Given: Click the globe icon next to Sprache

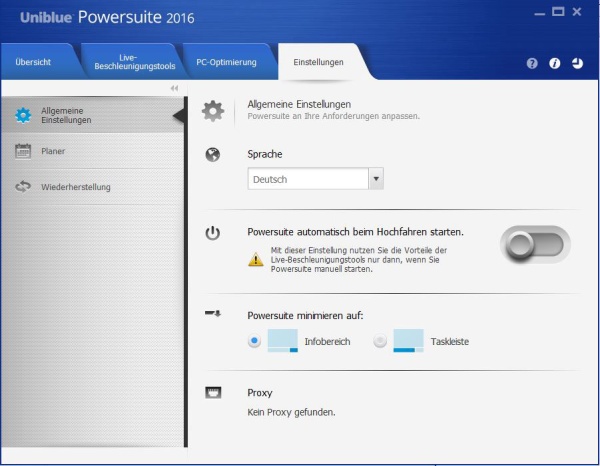Looking at the screenshot, I should [213, 155].
